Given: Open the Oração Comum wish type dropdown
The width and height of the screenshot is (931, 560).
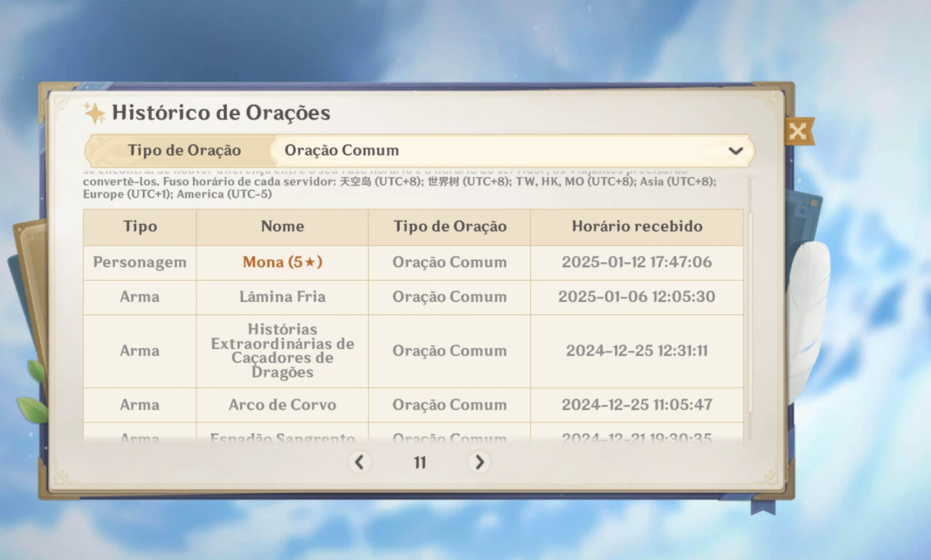Looking at the screenshot, I should click(512, 150).
